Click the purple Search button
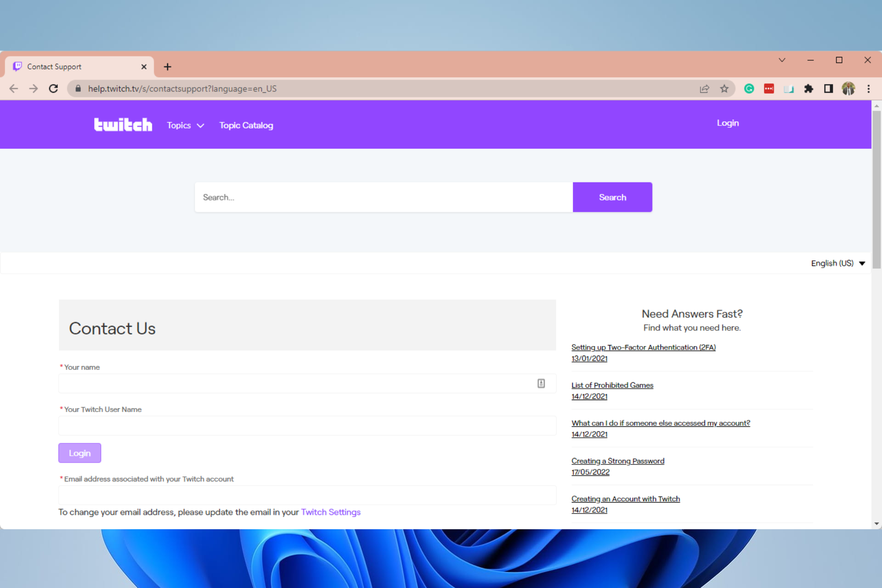 [x=612, y=197]
